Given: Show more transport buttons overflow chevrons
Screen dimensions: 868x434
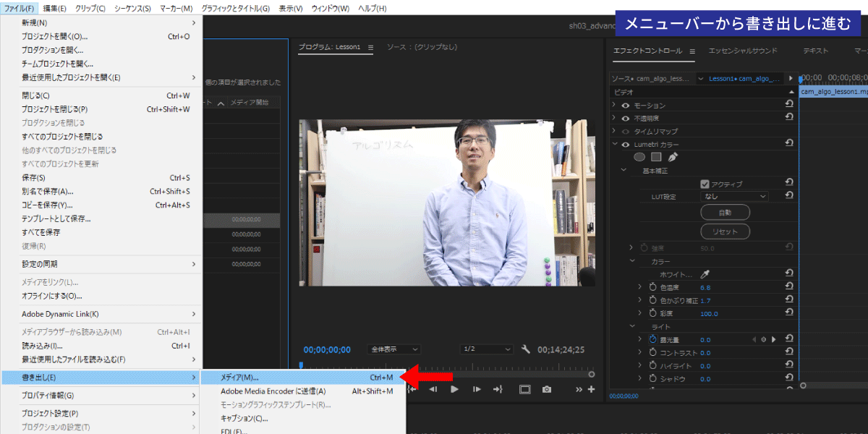Looking at the screenshot, I should click(579, 389).
